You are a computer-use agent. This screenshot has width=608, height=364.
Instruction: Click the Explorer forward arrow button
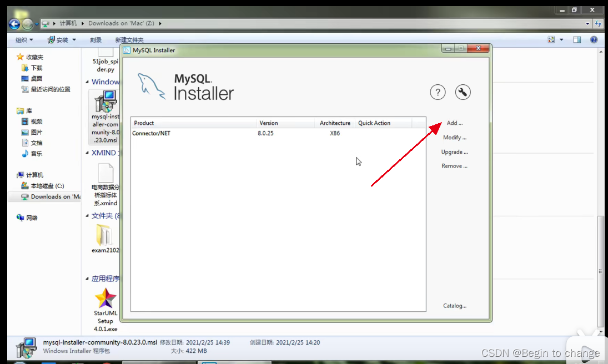[27, 24]
